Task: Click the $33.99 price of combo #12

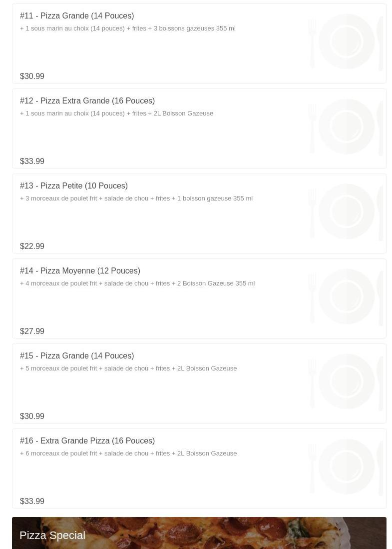Action: (32, 161)
